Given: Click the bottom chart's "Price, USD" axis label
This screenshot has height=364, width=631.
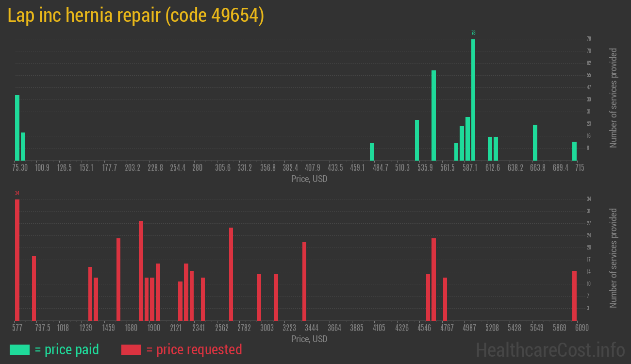Looking at the screenshot, I should point(309,339).
